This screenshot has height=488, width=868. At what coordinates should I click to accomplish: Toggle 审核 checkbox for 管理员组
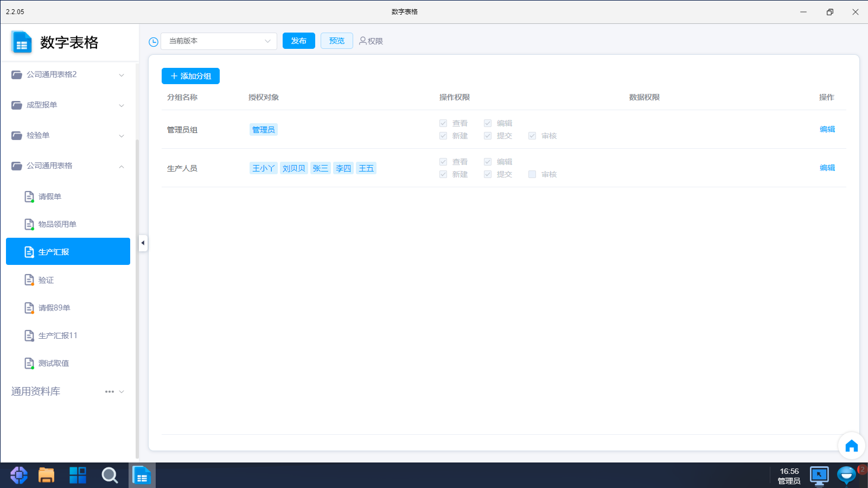point(532,136)
